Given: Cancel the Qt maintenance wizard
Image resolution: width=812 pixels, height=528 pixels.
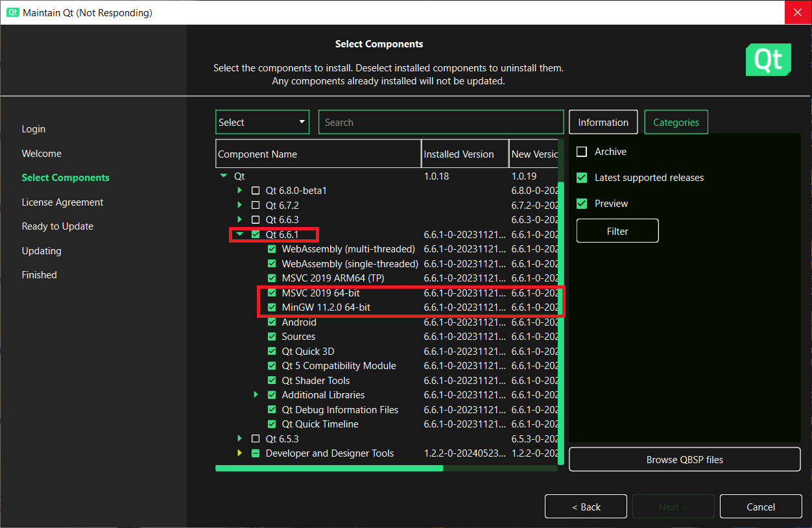Looking at the screenshot, I should (761, 507).
